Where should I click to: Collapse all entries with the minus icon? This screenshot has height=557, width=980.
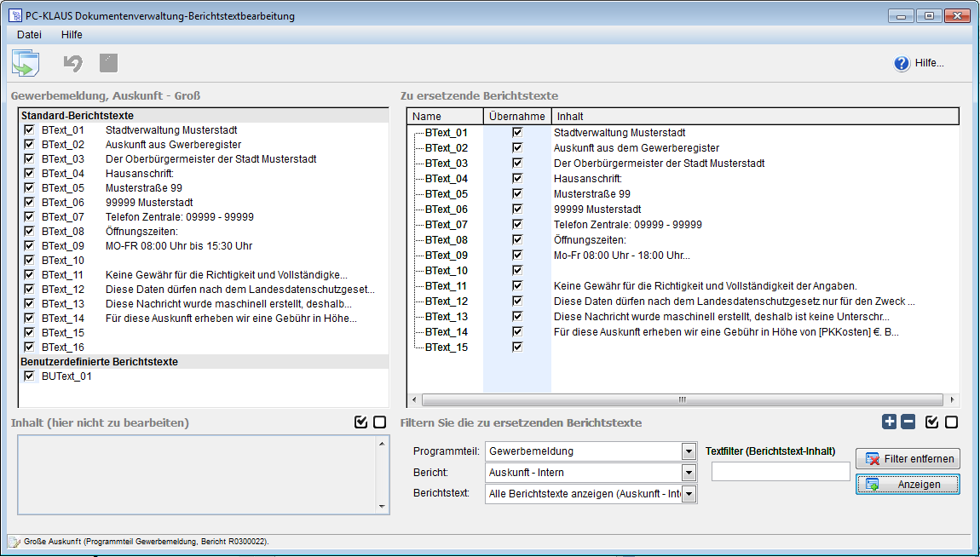pos(908,422)
